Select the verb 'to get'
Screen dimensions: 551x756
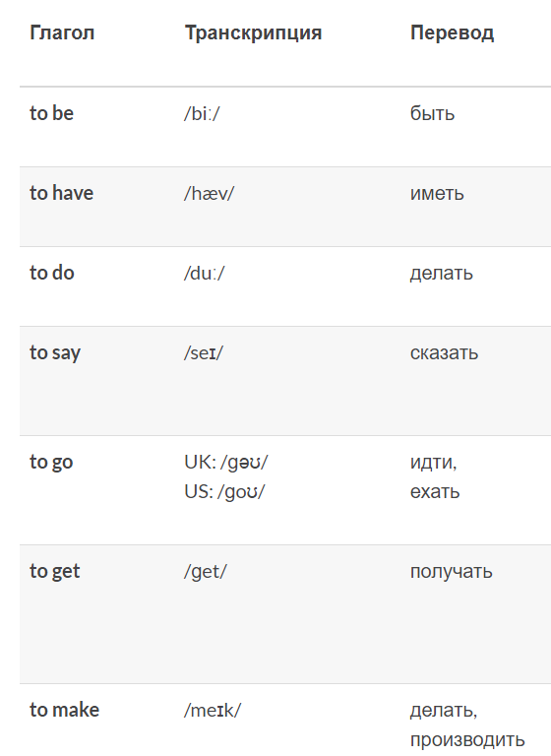pyautogui.click(x=54, y=571)
